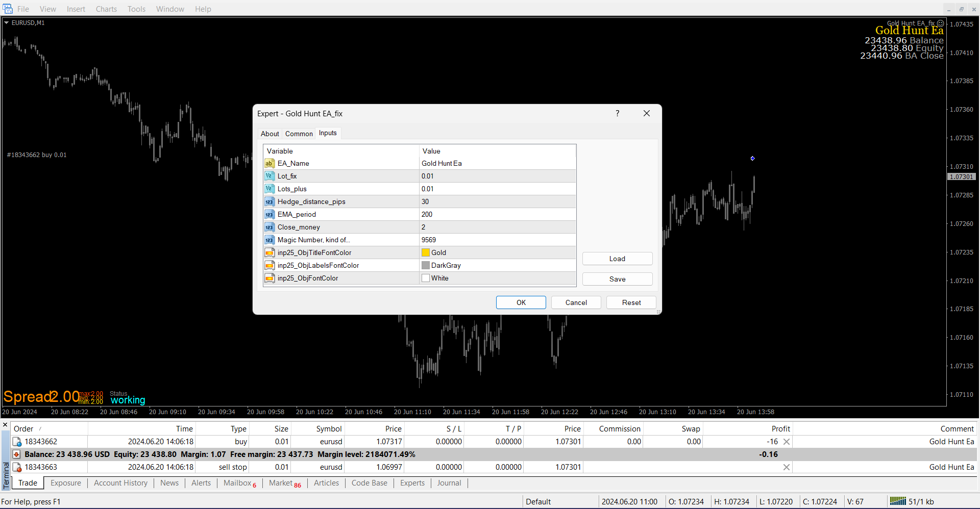Expand the EURUSD,M1 chart dropdown arrow
The height and width of the screenshot is (509, 980).
pos(7,23)
